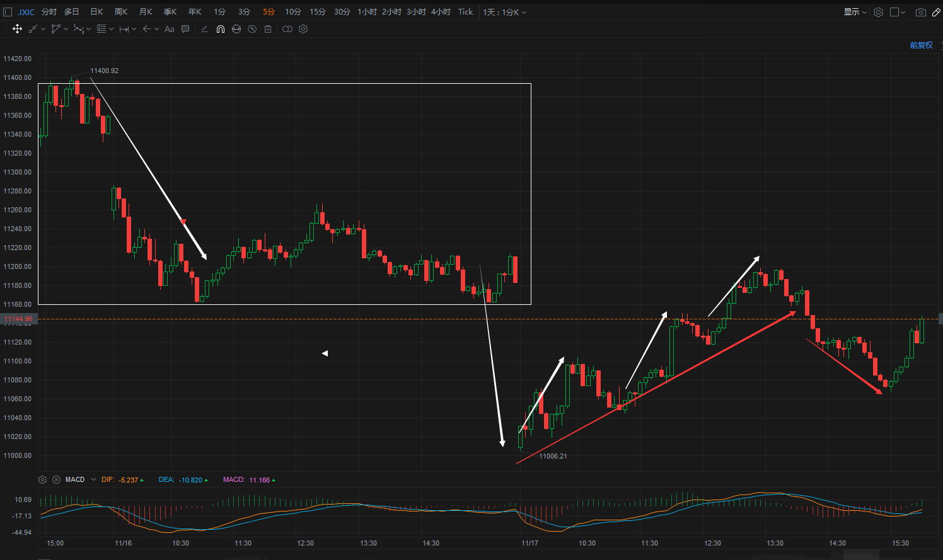This screenshot has width=943, height=560.
Task: Toggle hide-all-drawings eye icon
Action: [252, 29]
